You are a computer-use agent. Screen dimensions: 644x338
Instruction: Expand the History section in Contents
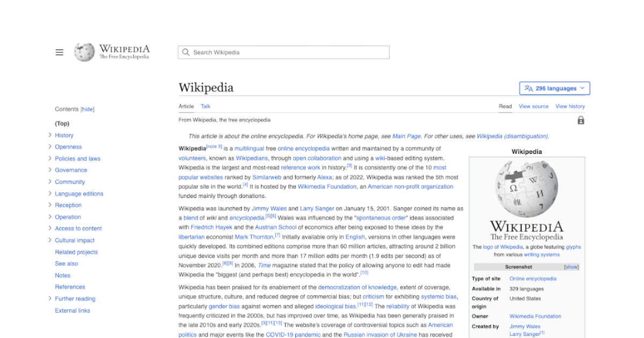[x=49, y=135]
